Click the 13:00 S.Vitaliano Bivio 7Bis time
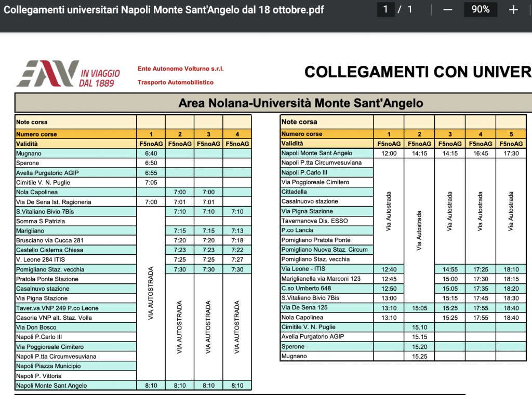The image size is (532, 395). (389, 298)
